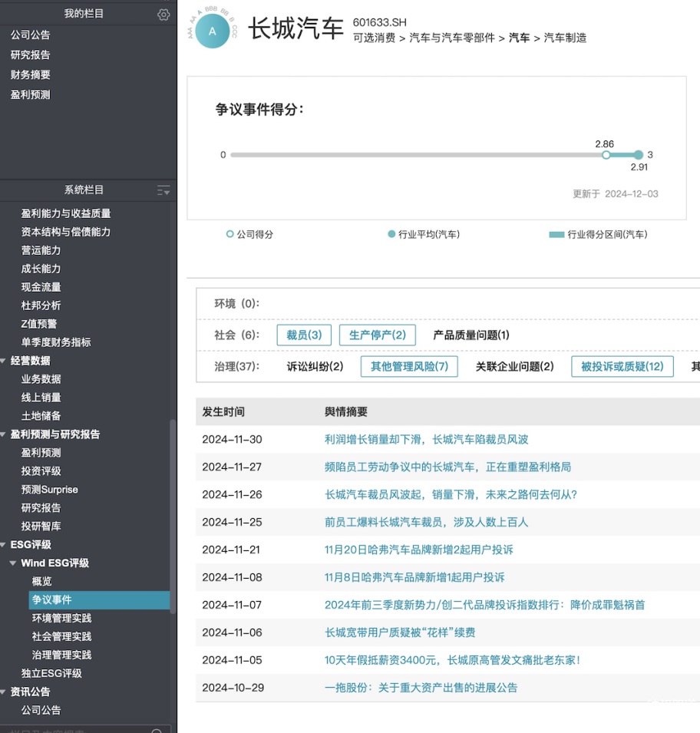The height and width of the screenshot is (733, 700).
Task: Open 业务数据 under 经营数据
Action: coord(41,379)
